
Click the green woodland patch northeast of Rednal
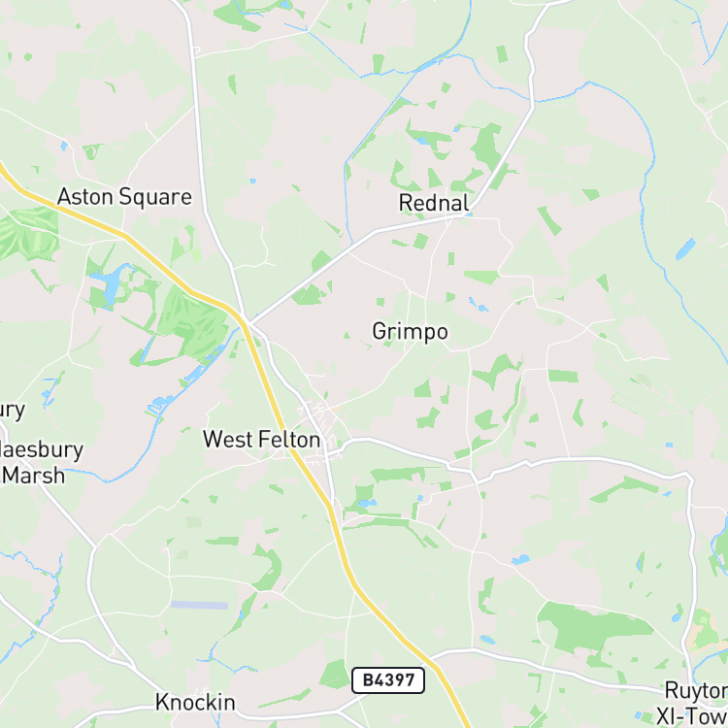(486, 145)
